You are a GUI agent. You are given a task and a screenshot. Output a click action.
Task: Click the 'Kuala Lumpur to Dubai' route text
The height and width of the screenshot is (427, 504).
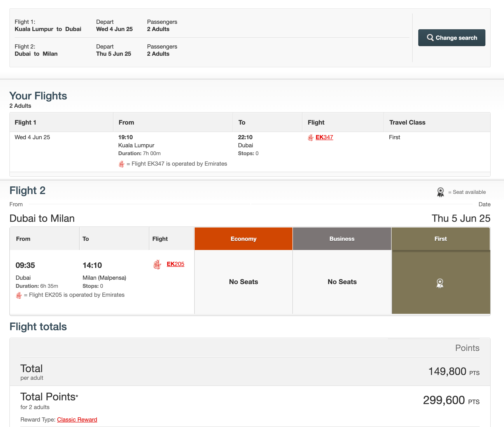pos(48,29)
